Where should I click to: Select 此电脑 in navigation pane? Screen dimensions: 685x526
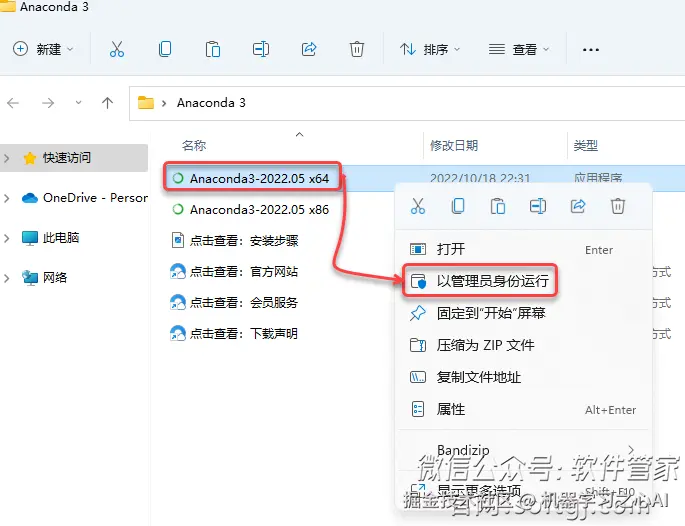click(x=51, y=238)
